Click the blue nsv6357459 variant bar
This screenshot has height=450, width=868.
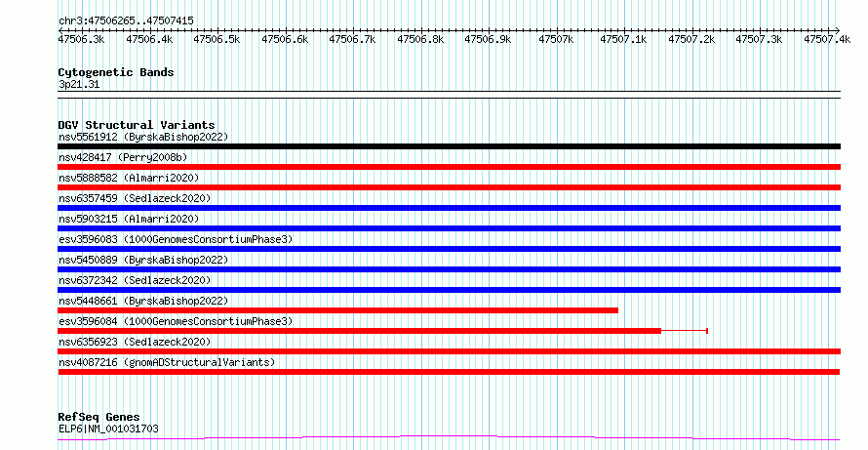tap(449, 208)
